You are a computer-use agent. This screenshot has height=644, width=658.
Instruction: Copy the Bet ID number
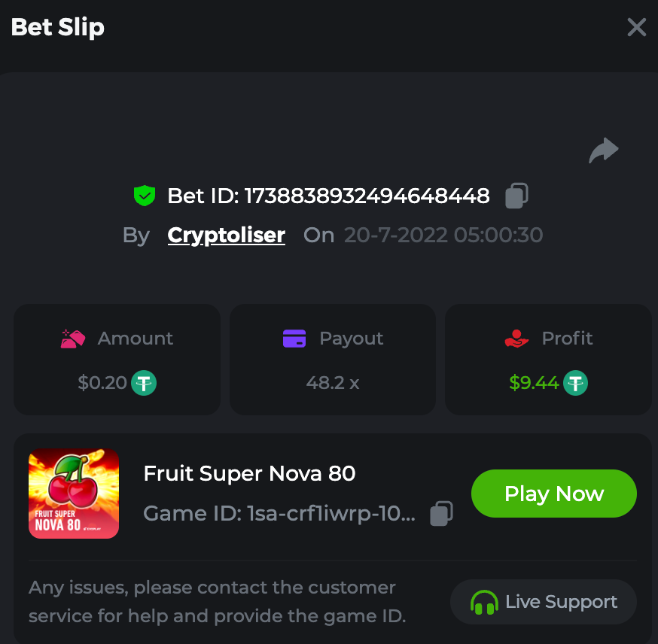[x=516, y=196]
